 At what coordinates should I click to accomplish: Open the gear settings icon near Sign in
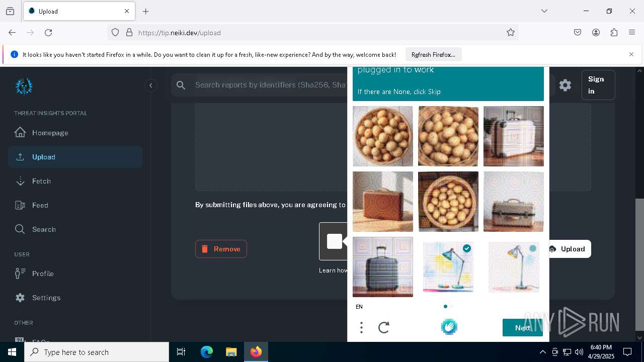[565, 85]
